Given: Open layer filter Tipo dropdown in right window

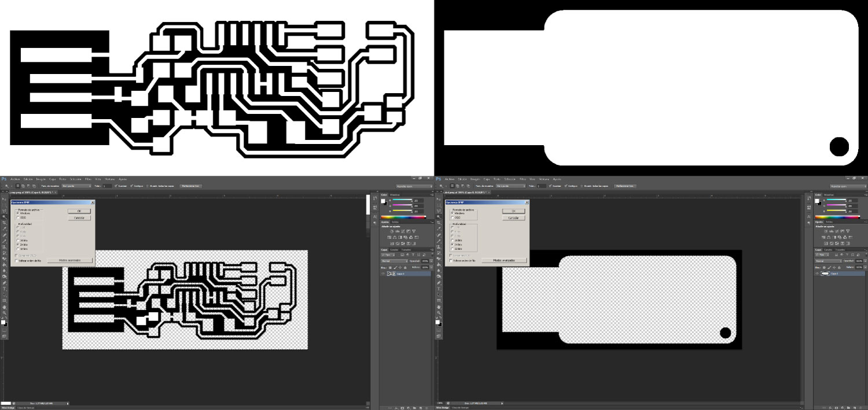Looking at the screenshot, I should 822,254.
